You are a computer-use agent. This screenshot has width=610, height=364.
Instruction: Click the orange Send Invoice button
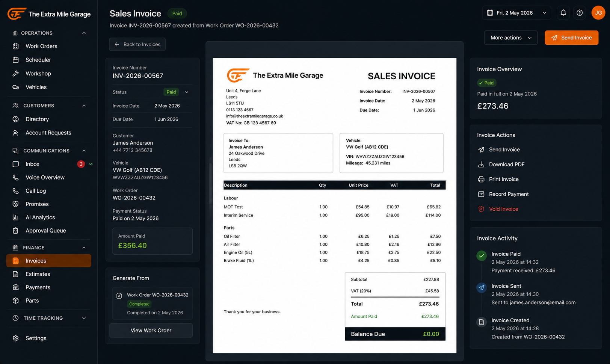pyautogui.click(x=571, y=38)
